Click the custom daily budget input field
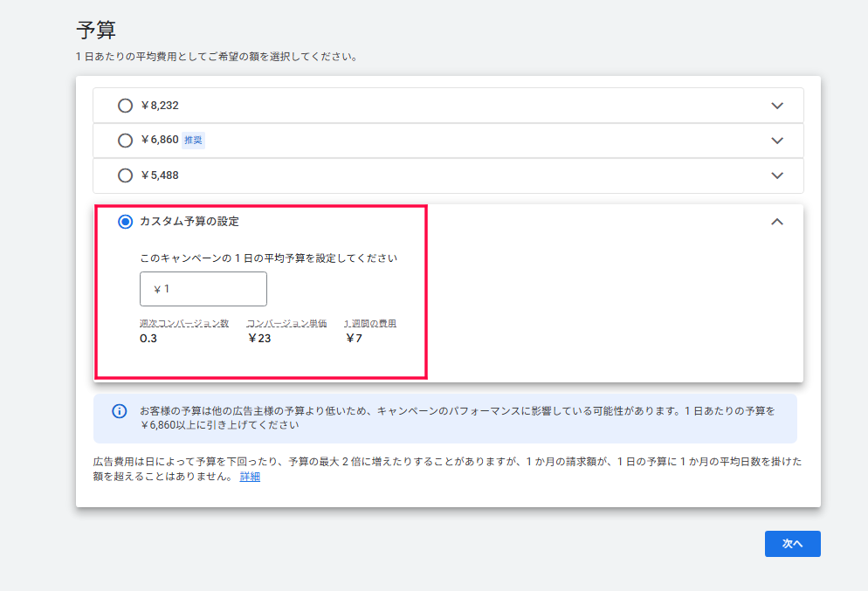This screenshot has width=868, height=591. 203,288
